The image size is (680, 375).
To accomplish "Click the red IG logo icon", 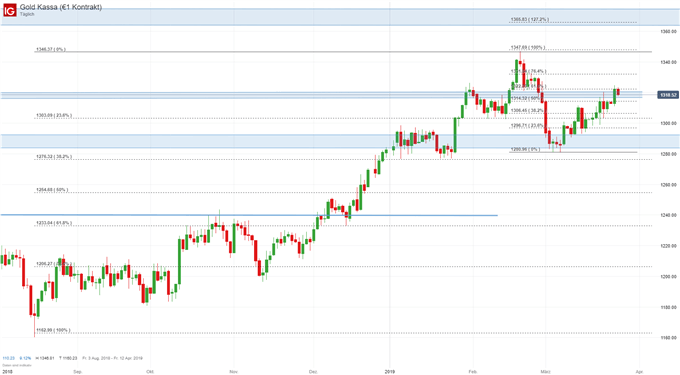I will pos(10,10).
